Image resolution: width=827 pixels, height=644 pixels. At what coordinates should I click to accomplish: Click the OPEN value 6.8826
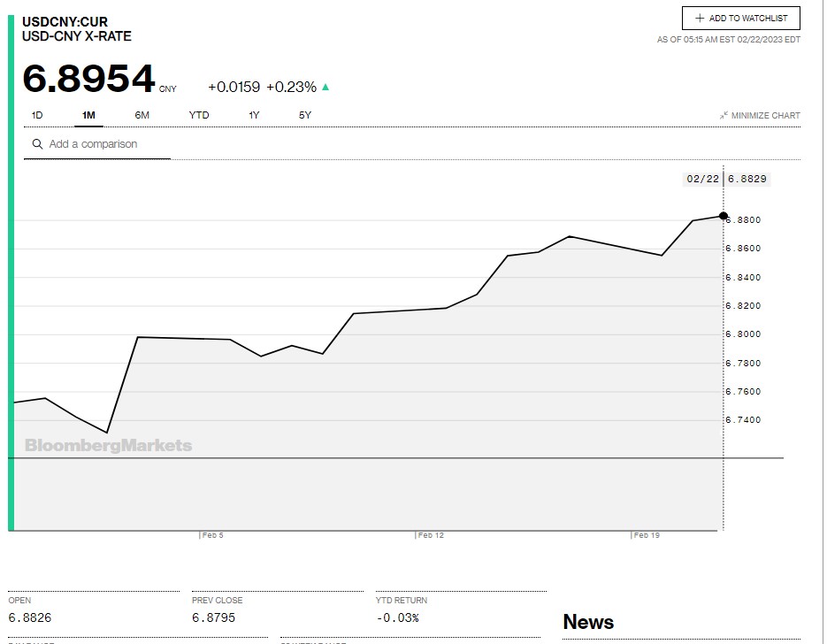coord(30,617)
